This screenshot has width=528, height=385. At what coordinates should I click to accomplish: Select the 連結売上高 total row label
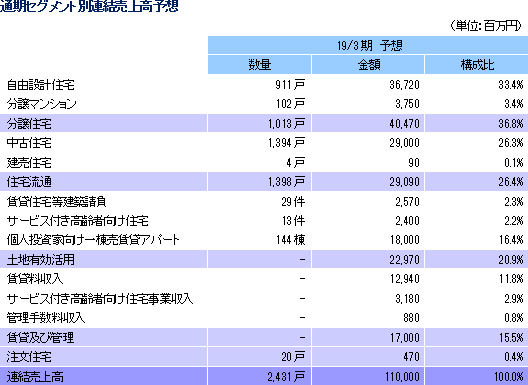pyautogui.click(x=35, y=377)
